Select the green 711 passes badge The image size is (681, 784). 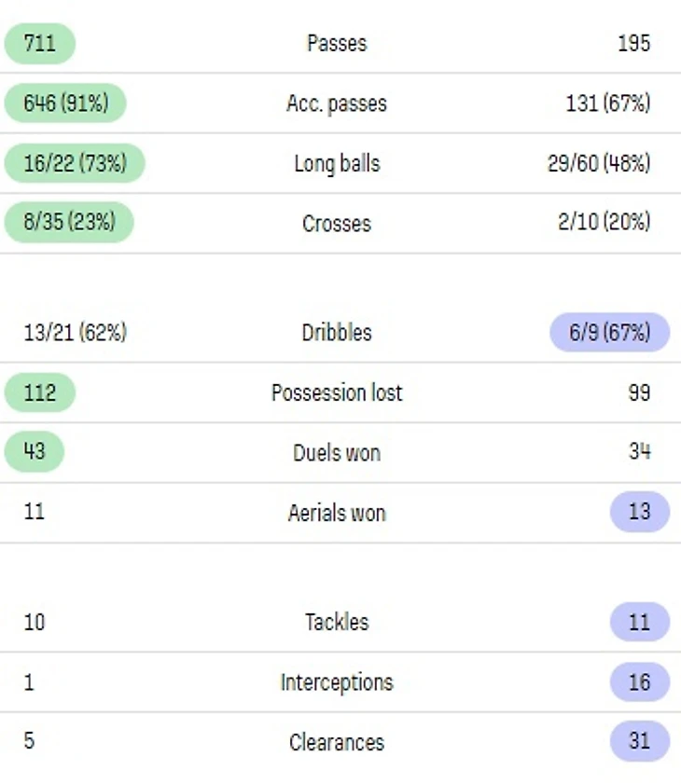click(x=39, y=43)
